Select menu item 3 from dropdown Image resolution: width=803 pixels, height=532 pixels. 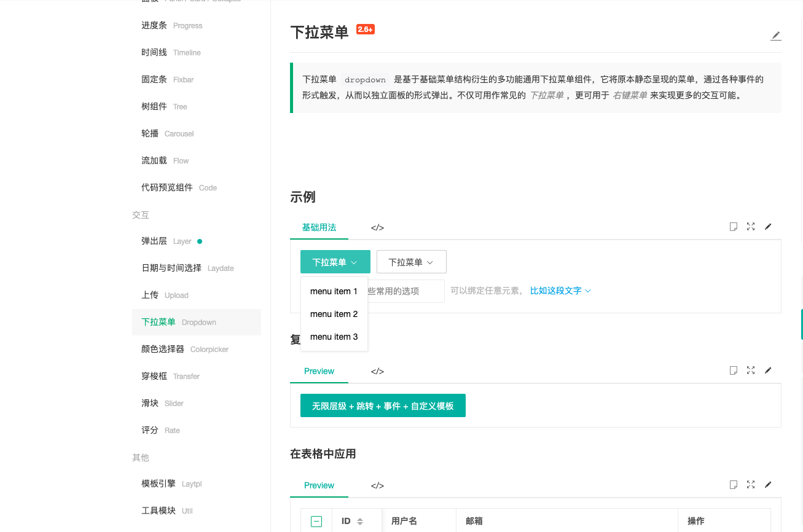(x=334, y=337)
